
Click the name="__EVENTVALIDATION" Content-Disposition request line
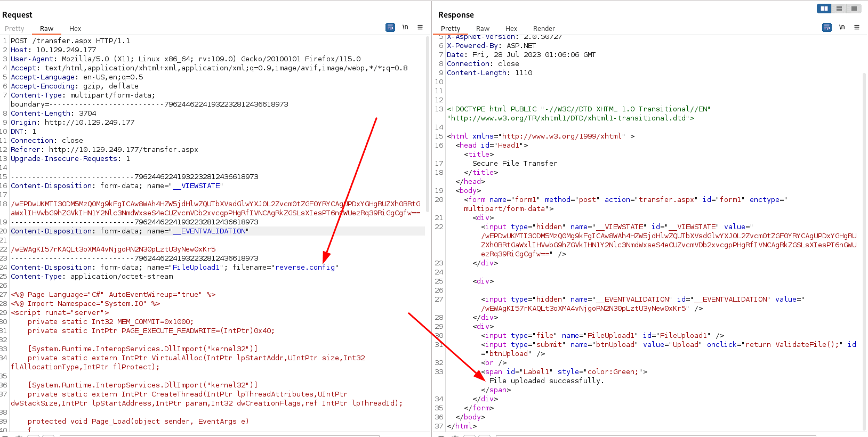(x=130, y=231)
